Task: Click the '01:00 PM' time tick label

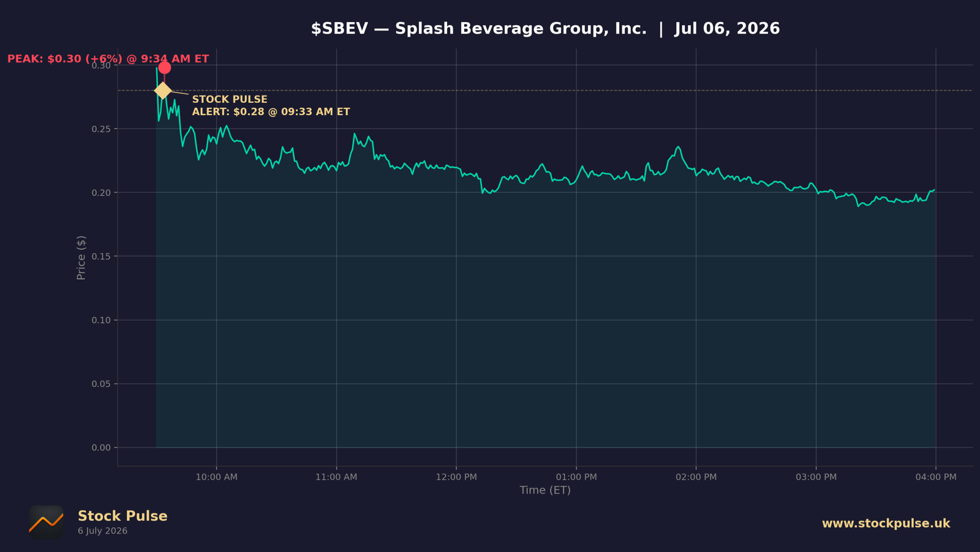Action: [576, 477]
